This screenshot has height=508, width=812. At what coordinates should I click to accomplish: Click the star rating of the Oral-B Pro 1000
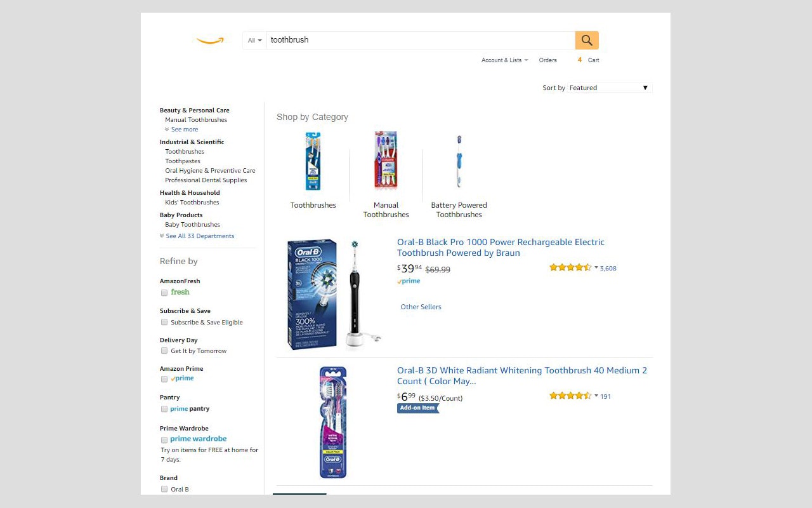569,267
